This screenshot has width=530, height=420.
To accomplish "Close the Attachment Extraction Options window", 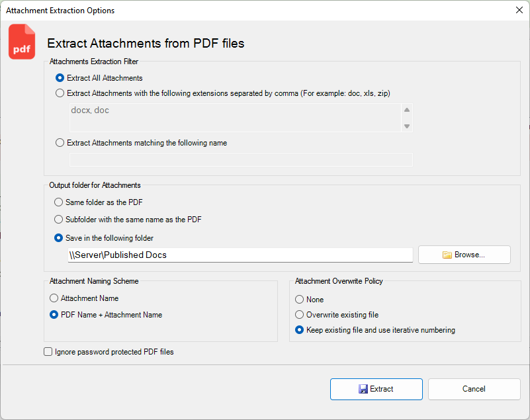I will (x=519, y=10).
